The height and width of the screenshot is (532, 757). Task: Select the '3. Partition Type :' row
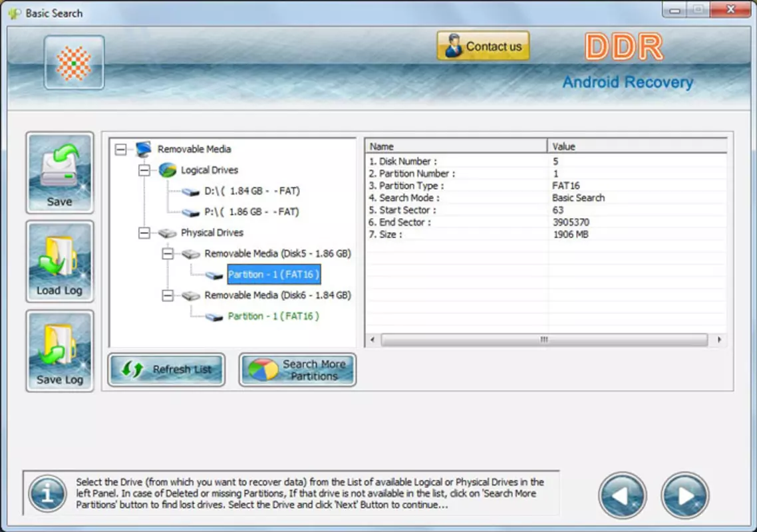[x=546, y=186]
